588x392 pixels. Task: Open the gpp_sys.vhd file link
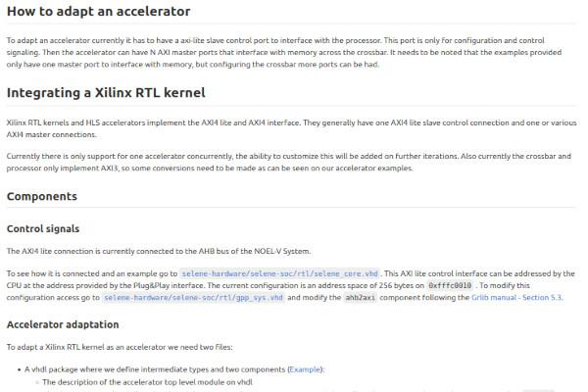[x=194, y=296]
